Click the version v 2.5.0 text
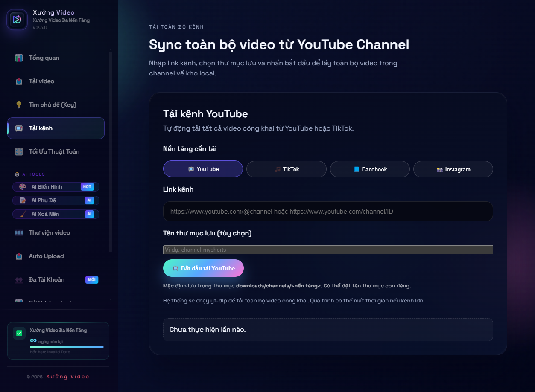535x392 pixels. (x=40, y=27)
